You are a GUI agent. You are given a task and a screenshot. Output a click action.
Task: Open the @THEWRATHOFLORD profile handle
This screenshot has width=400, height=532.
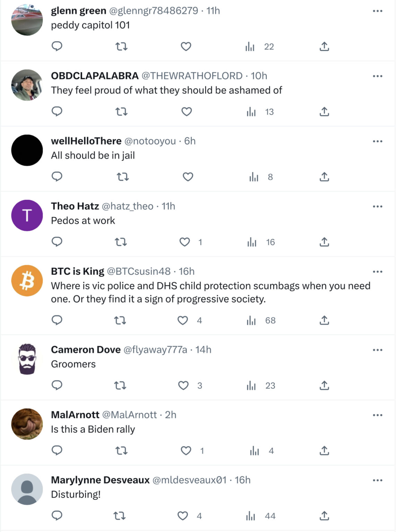point(192,76)
